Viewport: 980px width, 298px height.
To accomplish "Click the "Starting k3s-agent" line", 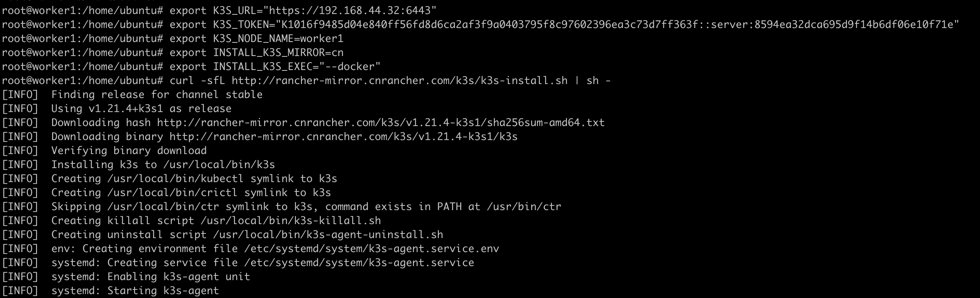I will pos(135,291).
